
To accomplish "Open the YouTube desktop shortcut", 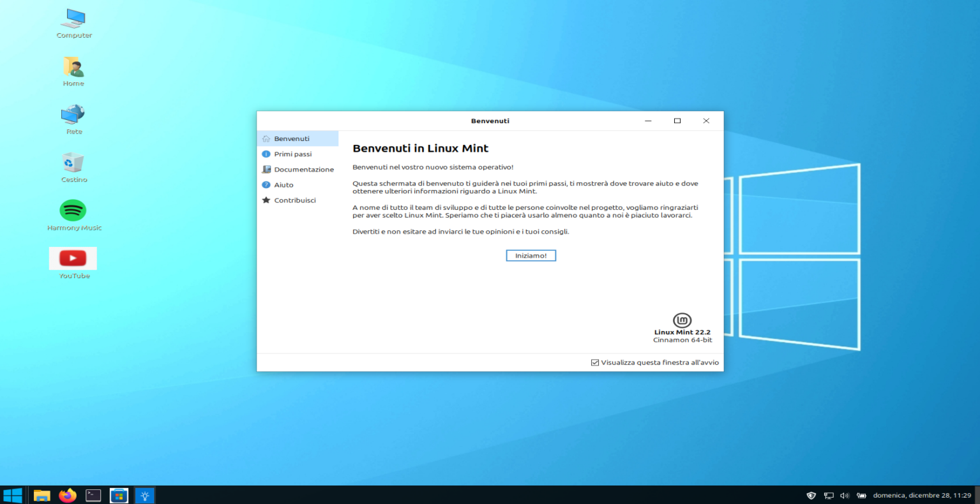I will [x=73, y=258].
